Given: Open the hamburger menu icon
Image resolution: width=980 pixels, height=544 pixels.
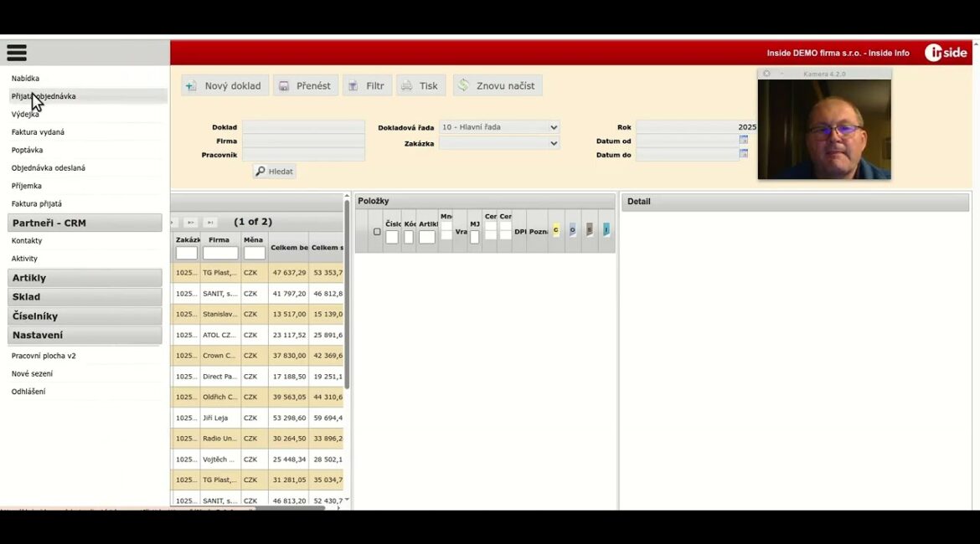Looking at the screenshot, I should click(17, 53).
